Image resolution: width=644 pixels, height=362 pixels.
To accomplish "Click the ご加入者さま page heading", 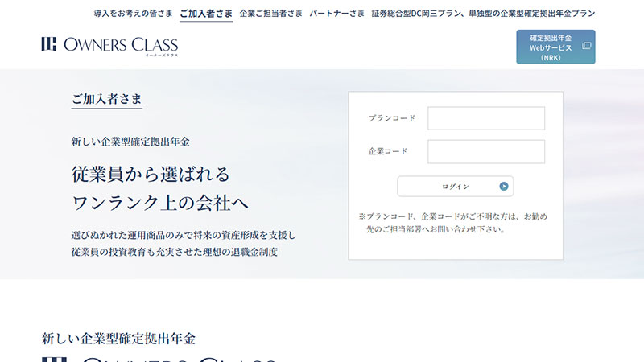I will pos(107,99).
